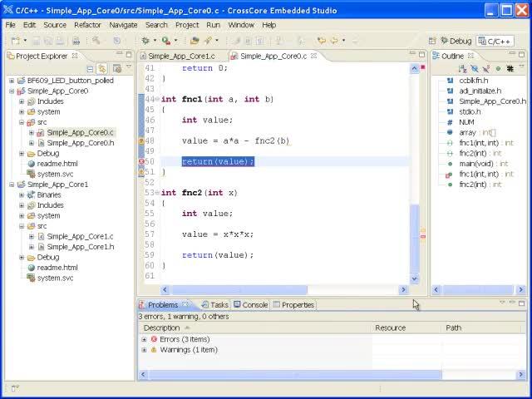This screenshot has width=532, height=399.
Task: Click the Search flashlight toolbar icon
Action: pyautogui.click(x=208, y=41)
